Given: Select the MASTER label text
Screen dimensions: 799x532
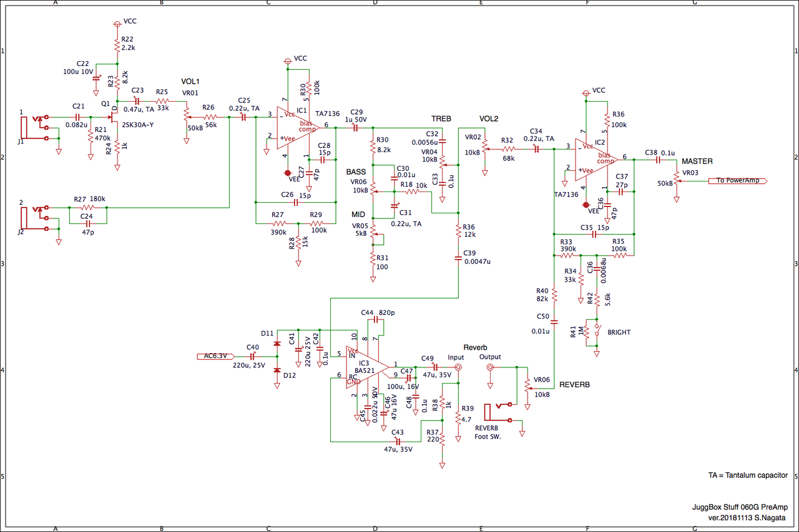Looking at the screenshot, I should pos(697,162).
